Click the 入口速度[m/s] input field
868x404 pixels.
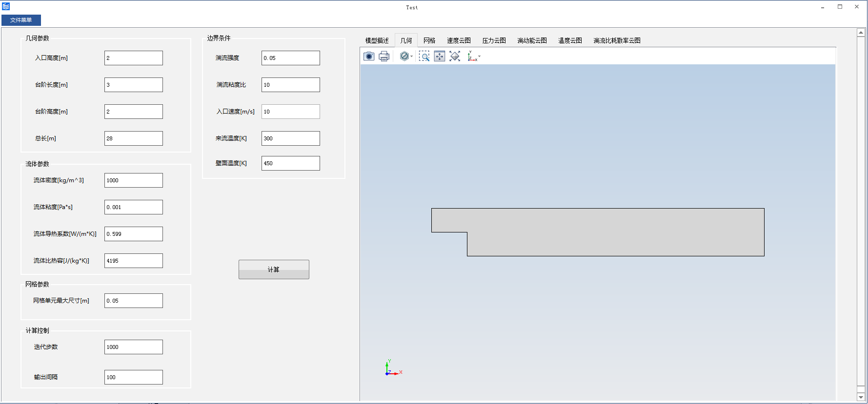click(x=291, y=112)
